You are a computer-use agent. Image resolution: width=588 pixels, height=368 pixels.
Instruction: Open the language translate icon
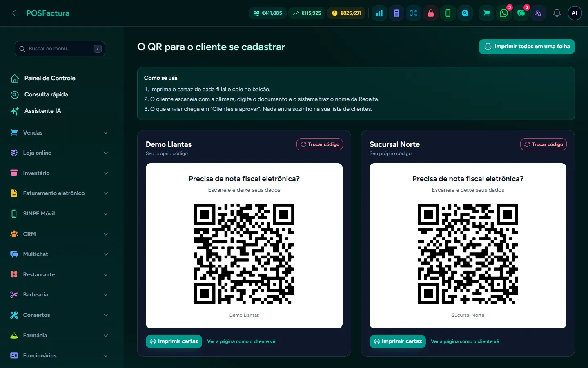[x=538, y=13]
